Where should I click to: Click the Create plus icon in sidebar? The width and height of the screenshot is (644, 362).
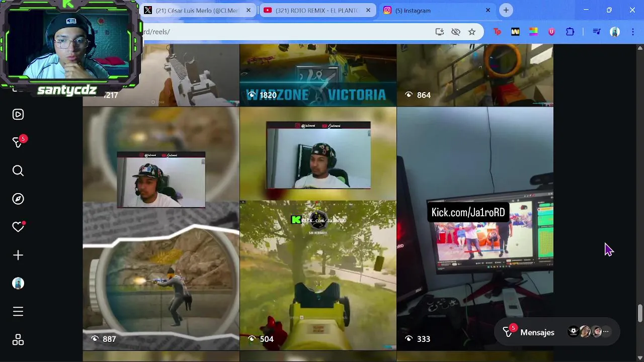[x=18, y=255]
